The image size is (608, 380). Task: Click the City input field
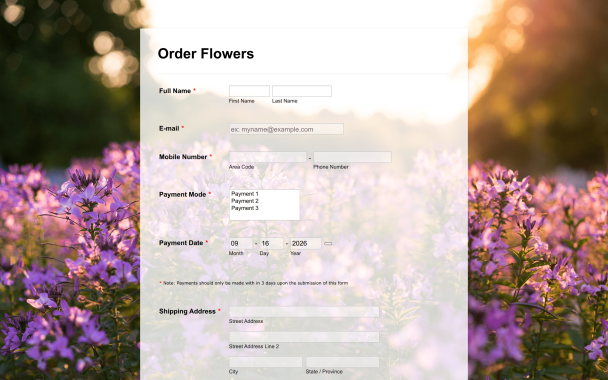pos(266,362)
